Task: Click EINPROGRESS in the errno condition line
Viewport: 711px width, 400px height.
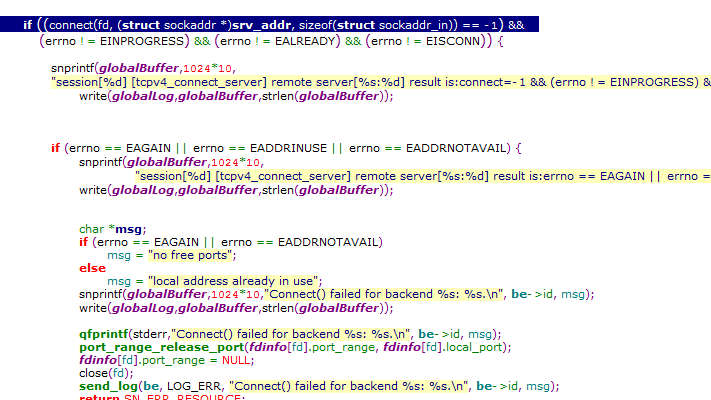Action: click(x=141, y=41)
